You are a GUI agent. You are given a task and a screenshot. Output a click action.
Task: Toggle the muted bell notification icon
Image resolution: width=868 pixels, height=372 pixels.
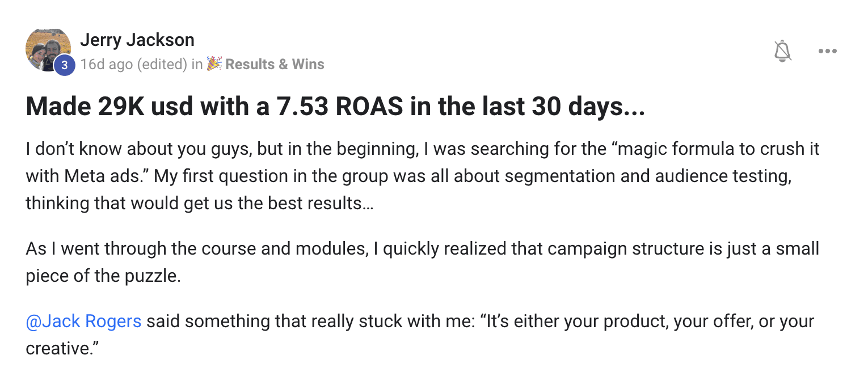782,51
